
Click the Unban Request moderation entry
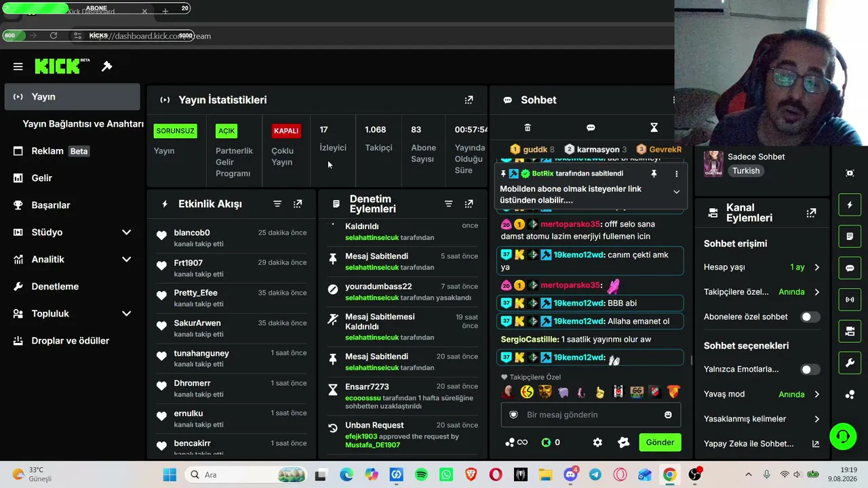coord(403,434)
